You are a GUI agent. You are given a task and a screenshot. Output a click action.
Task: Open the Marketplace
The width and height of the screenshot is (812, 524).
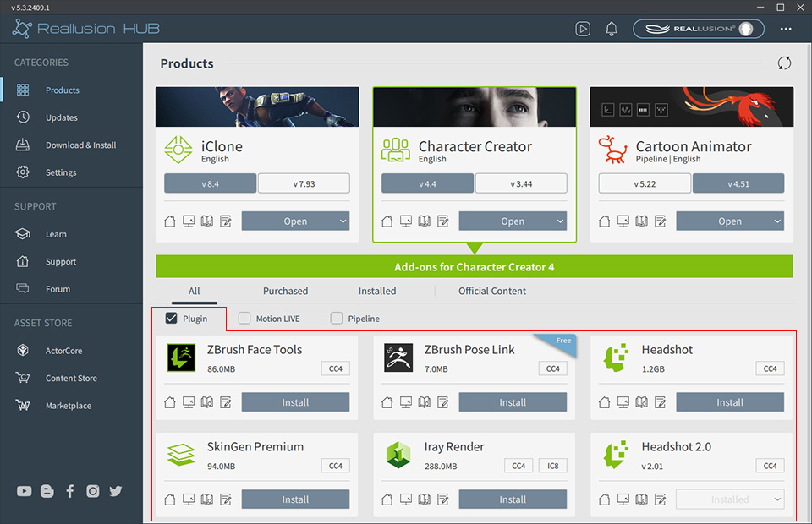point(68,406)
